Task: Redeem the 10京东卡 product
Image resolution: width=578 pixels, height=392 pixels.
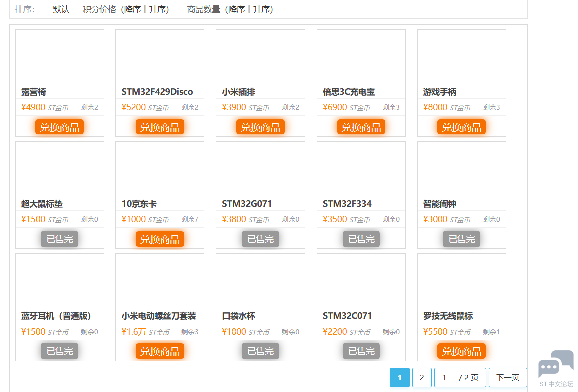Action: [160, 239]
